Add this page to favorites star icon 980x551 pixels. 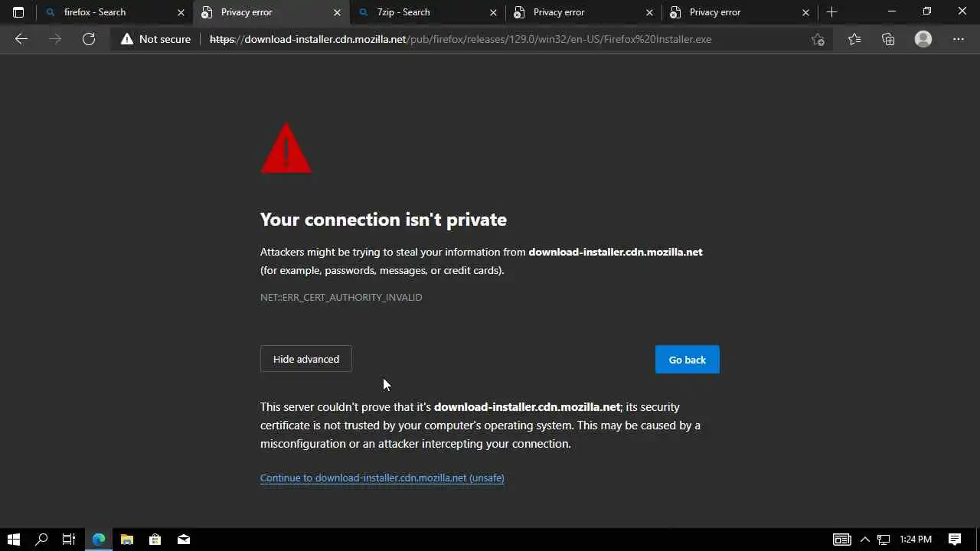[818, 39]
